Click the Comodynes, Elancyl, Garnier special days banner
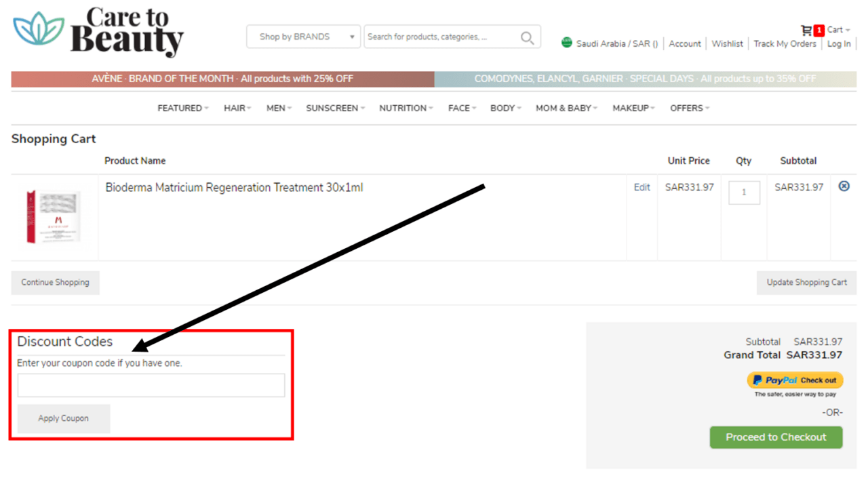Viewport: 868px width, 480px height. (x=645, y=79)
